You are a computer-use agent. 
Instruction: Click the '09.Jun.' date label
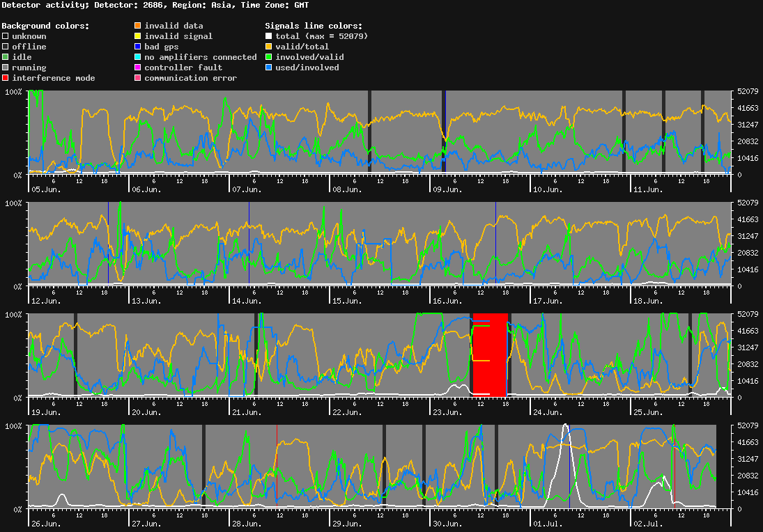[x=447, y=189]
